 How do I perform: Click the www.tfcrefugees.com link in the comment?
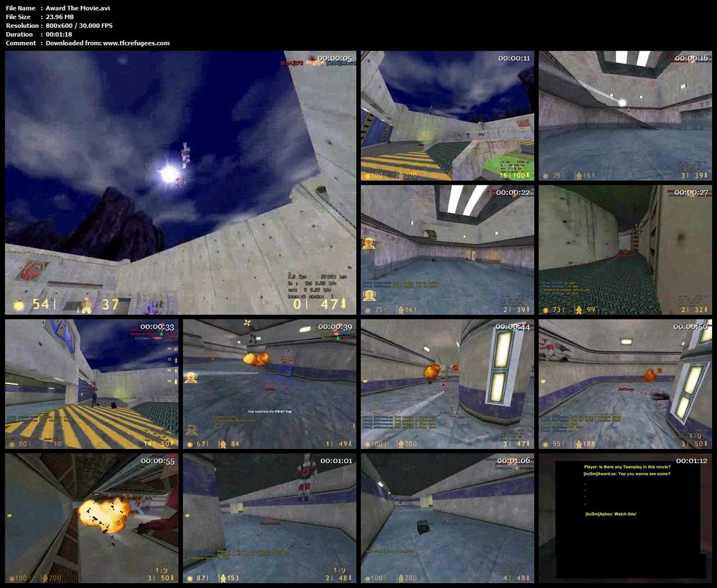[x=136, y=43]
